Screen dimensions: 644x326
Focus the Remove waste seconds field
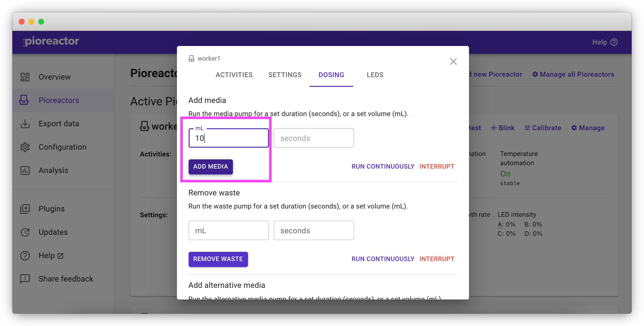click(x=314, y=230)
